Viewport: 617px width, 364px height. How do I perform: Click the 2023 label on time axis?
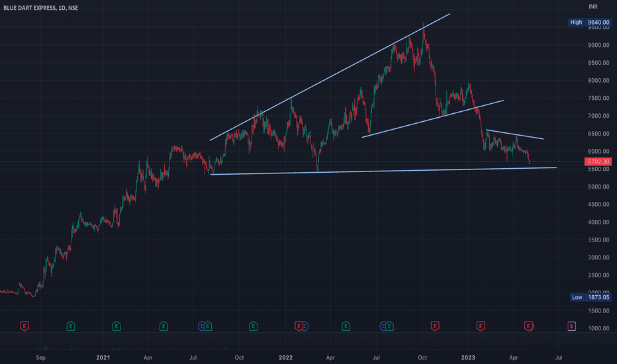click(468, 357)
